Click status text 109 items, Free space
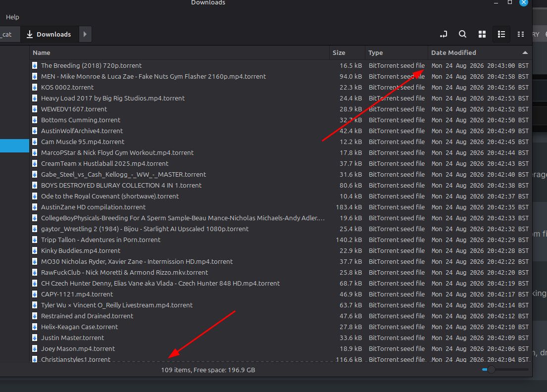This screenshot has width=547, height=392. (208, 370)
